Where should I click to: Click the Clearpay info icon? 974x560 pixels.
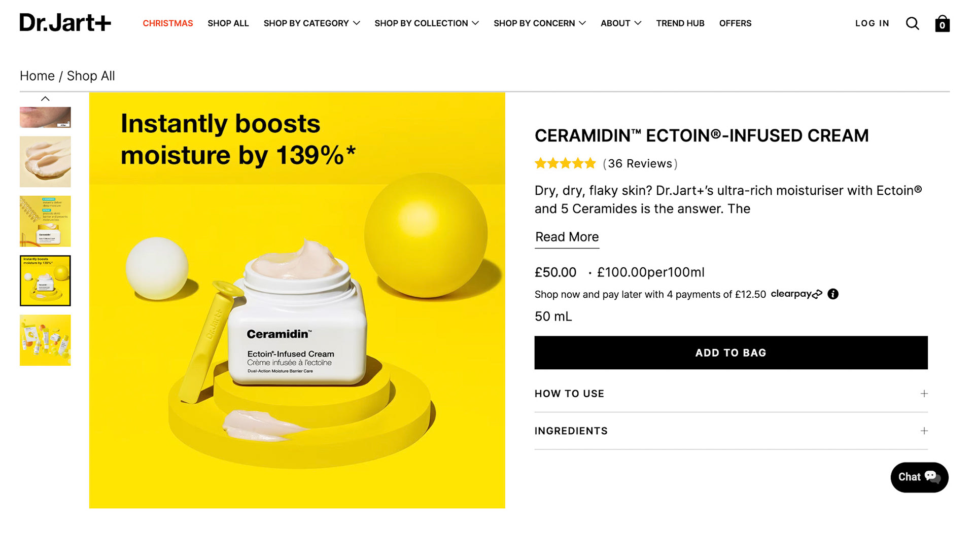(x=833, y=294)
